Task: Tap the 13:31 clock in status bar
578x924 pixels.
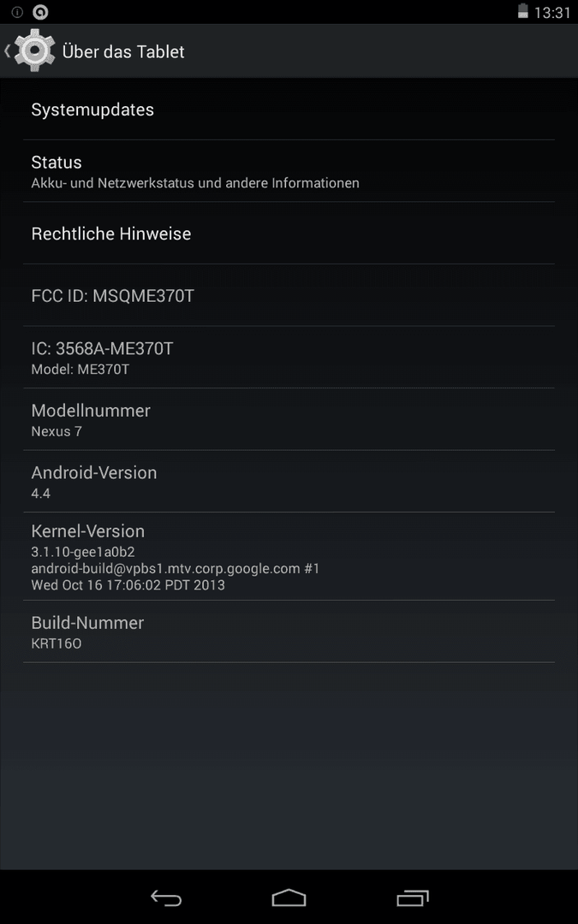Action: (x=552, y=12)
